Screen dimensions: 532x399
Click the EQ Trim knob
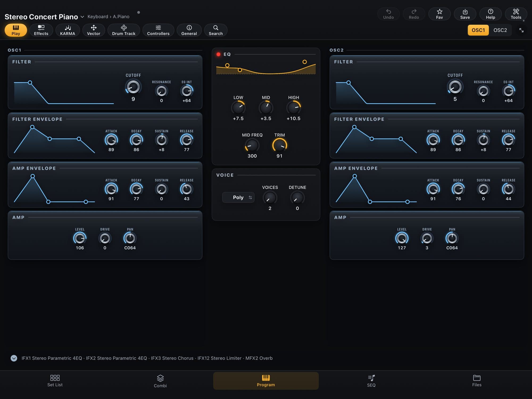[280, 145]
